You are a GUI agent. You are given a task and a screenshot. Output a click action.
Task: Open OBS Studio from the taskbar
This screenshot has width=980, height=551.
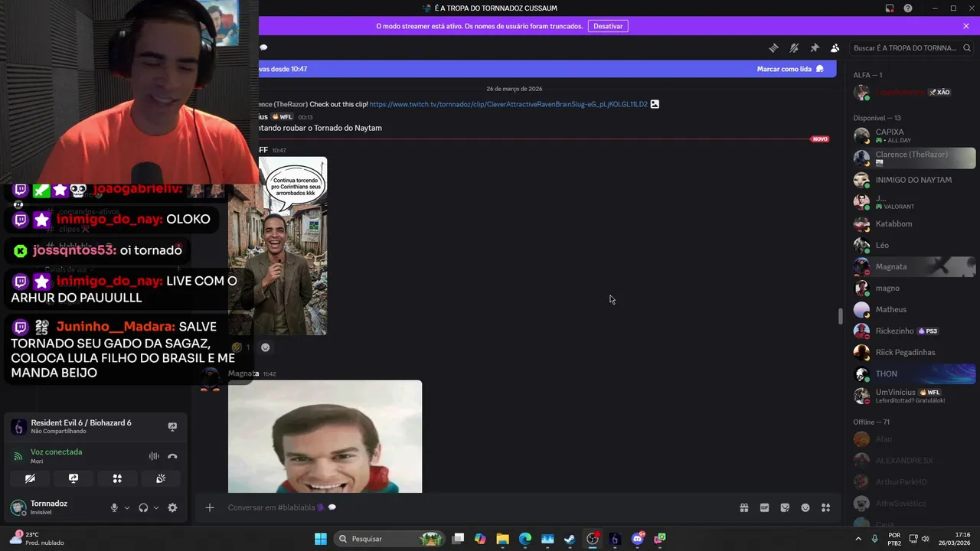point(593,539)
